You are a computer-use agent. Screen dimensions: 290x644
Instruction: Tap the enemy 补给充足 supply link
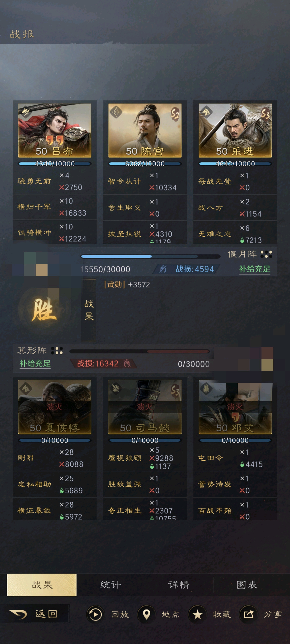[35, 363]
